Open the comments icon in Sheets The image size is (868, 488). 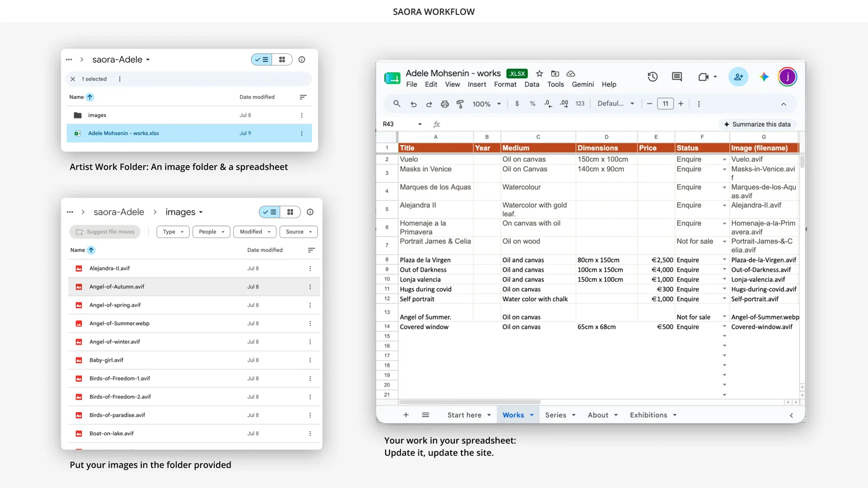tap(677, 77)
